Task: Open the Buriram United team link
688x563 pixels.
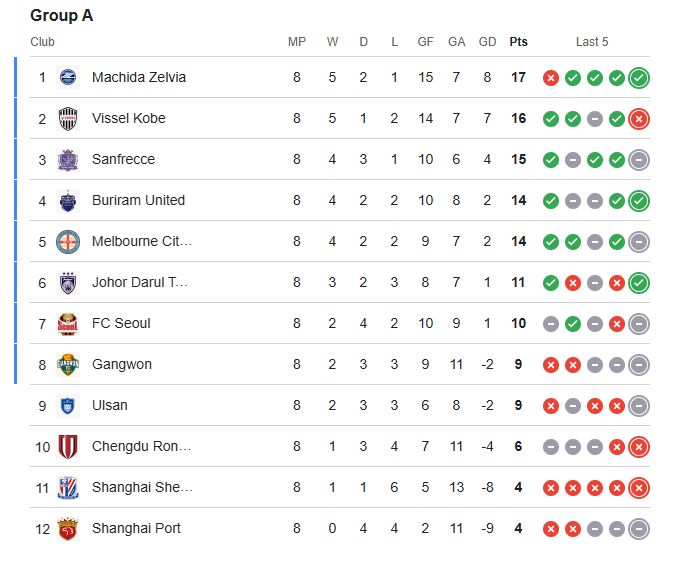Action: click(138, 200)
